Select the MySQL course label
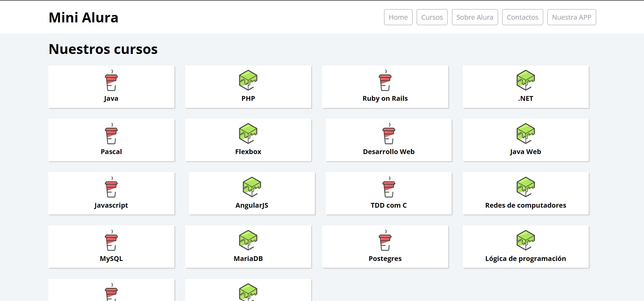This screenshot has height=301, width=644. (x=111, y=259)
